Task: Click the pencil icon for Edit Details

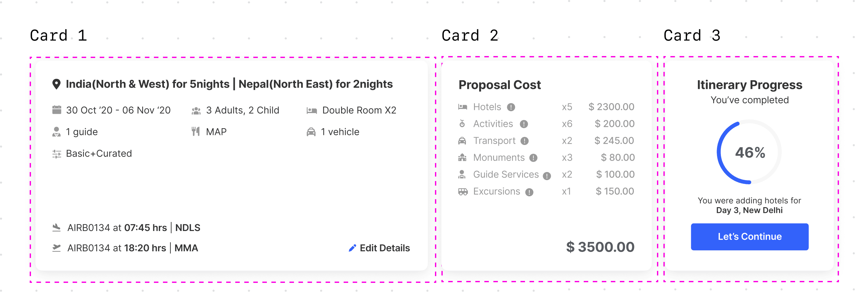Action: click(352, 248)
